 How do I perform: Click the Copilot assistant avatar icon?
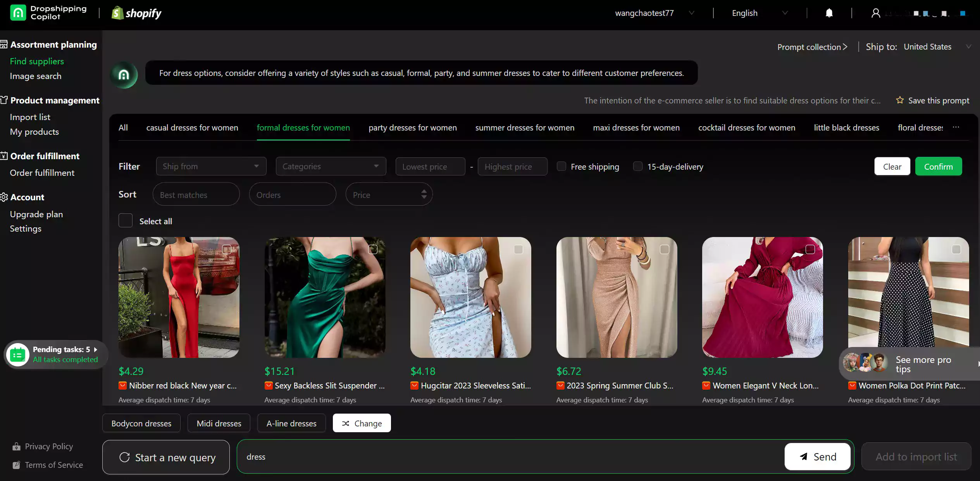[124, 75]
